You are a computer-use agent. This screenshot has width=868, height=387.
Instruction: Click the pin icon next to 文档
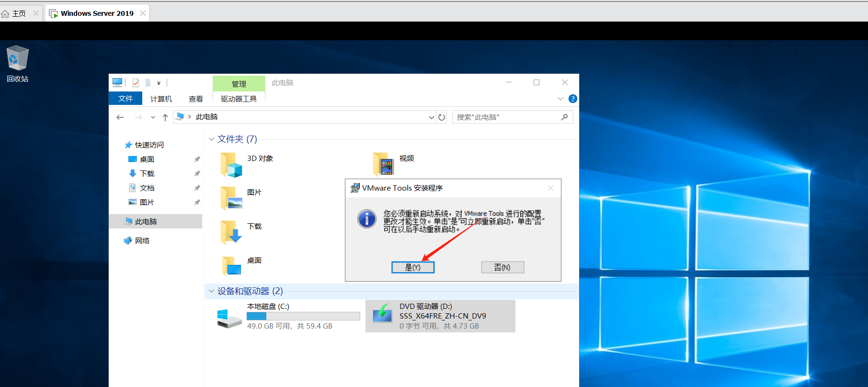coord(197,188)
